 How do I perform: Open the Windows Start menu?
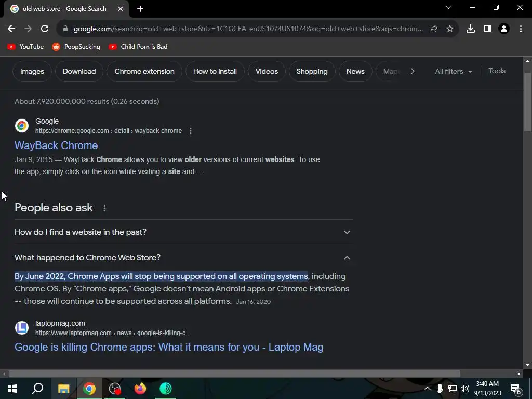12,389
